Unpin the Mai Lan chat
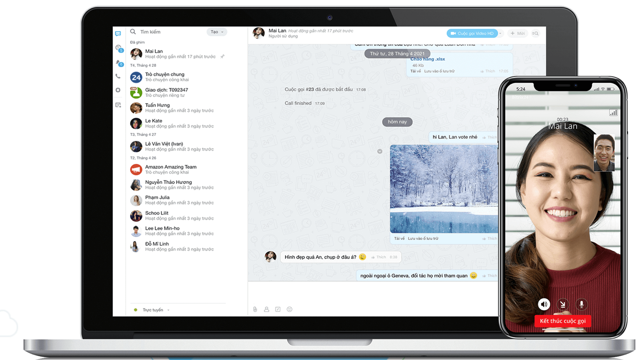 222,57
